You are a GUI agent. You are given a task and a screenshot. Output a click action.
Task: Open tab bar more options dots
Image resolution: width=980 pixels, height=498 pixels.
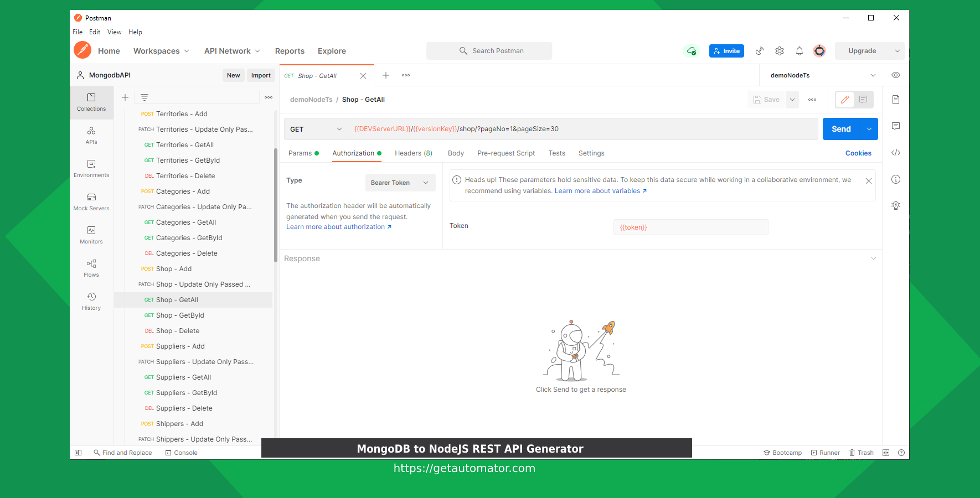(x=406, y=75)
